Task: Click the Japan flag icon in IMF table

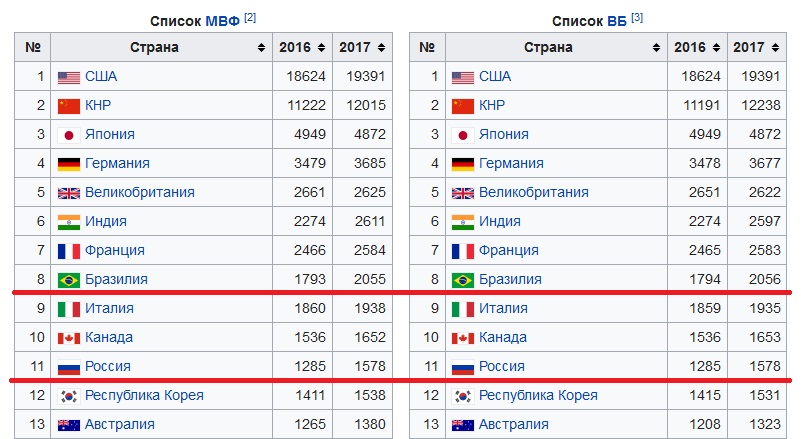Action: tap(68, 135)
